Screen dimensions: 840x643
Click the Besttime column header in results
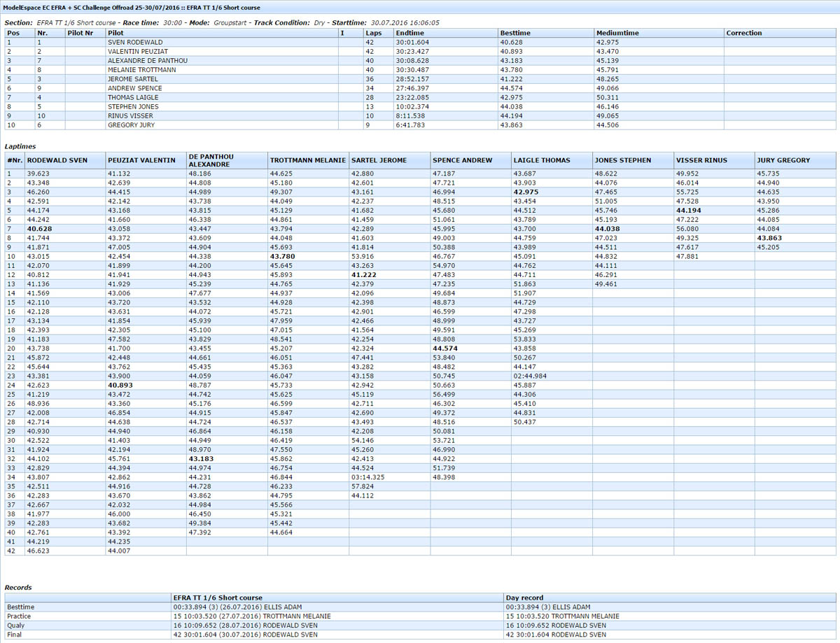[515, 33]
